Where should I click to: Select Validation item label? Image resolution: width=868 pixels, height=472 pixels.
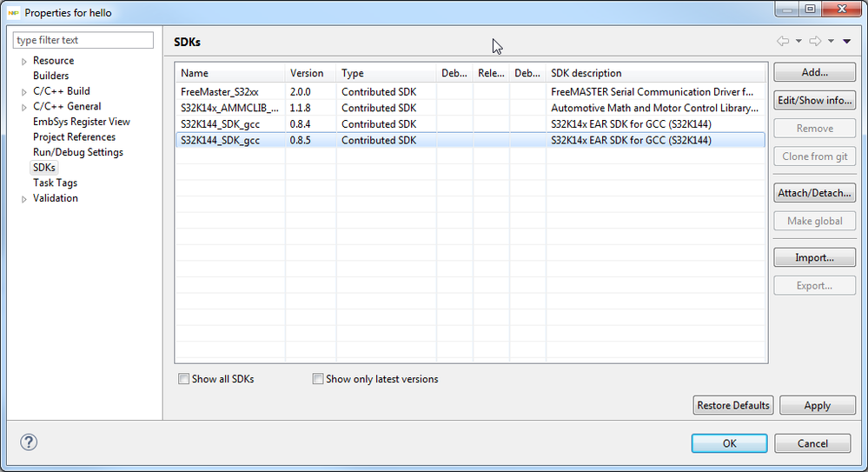coord(56,198)
